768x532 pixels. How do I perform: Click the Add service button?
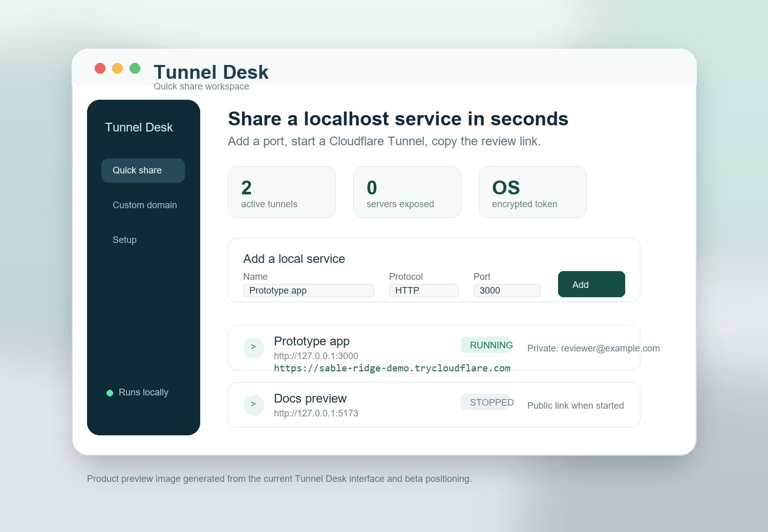(591, 284)
